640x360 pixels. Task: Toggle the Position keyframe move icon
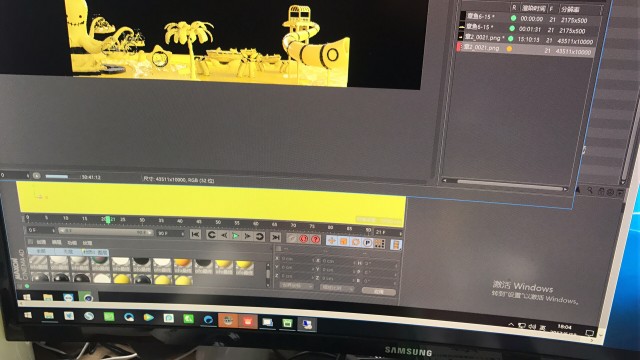pyautogui.click(x=331, y=241)
